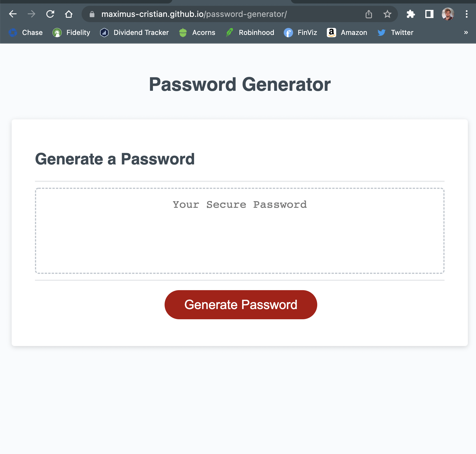The image size is (476, 454).
Task: Toggle bookmark star for this page
Action: tap(387, 14)
